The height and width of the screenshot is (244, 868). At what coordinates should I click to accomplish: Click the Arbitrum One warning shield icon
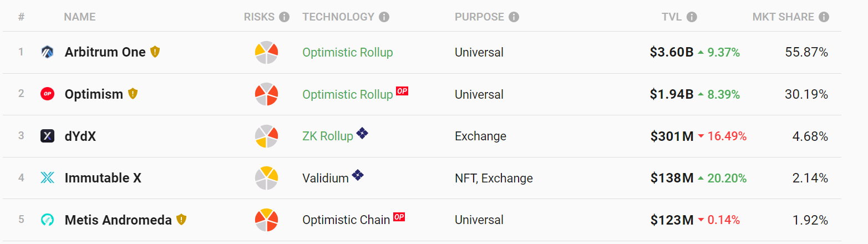(x=155, y=52)
